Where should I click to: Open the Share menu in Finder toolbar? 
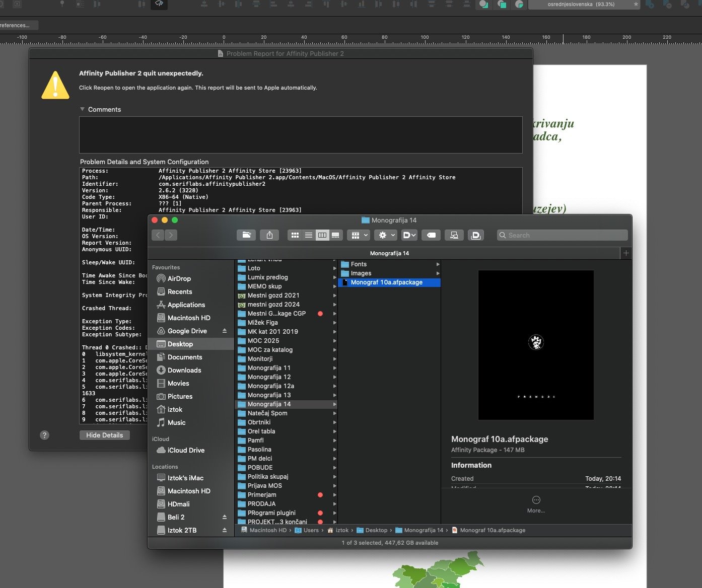269,235
